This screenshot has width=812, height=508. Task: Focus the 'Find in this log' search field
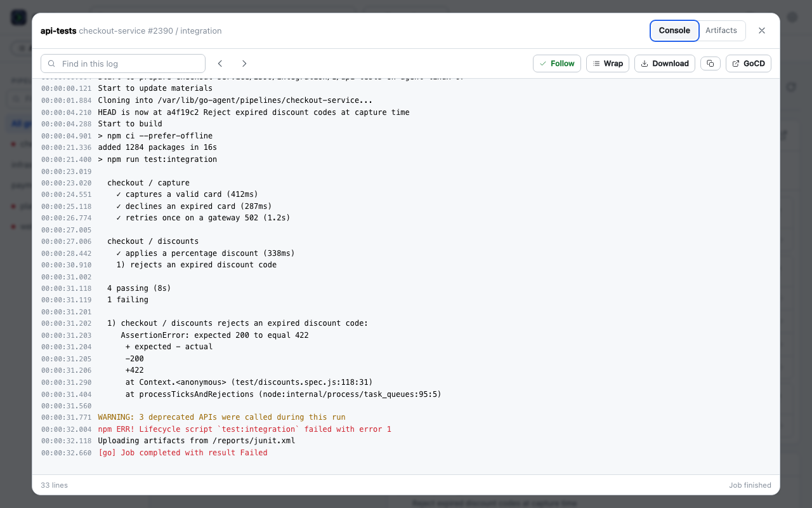[123, 63]
